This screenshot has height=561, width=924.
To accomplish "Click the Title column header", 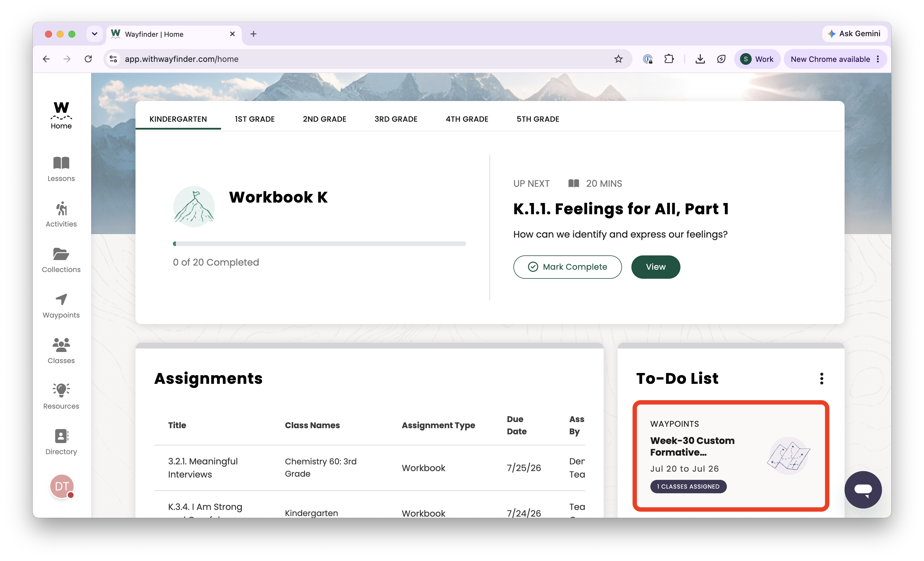I will click(177, 425).
